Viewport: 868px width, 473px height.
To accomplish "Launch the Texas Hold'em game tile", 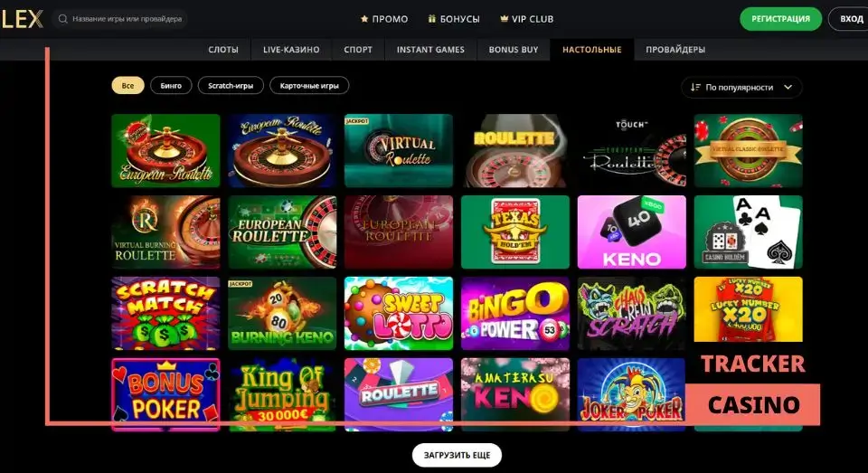I will 514,232.
